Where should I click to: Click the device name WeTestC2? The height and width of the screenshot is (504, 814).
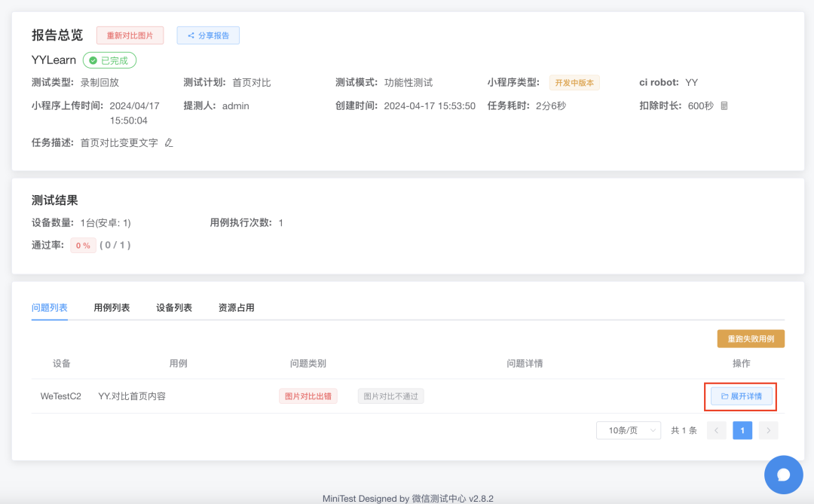tap(61, 396)
